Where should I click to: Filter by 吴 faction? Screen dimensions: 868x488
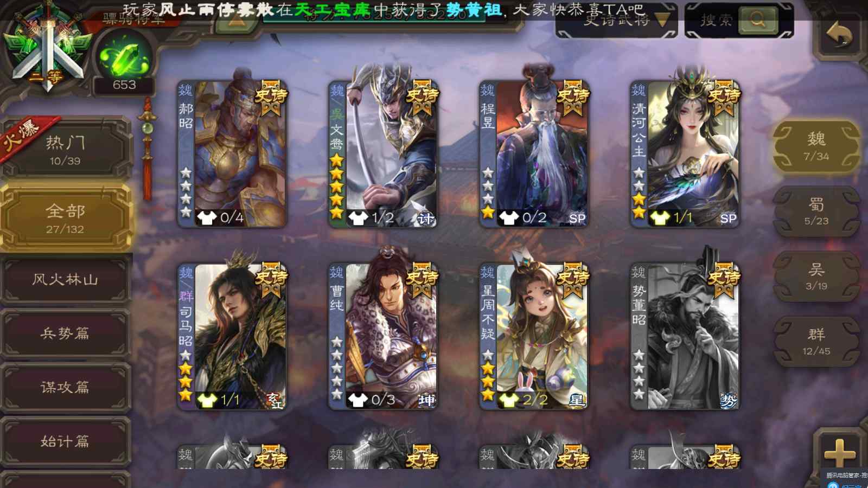click(x=816, y=277)
